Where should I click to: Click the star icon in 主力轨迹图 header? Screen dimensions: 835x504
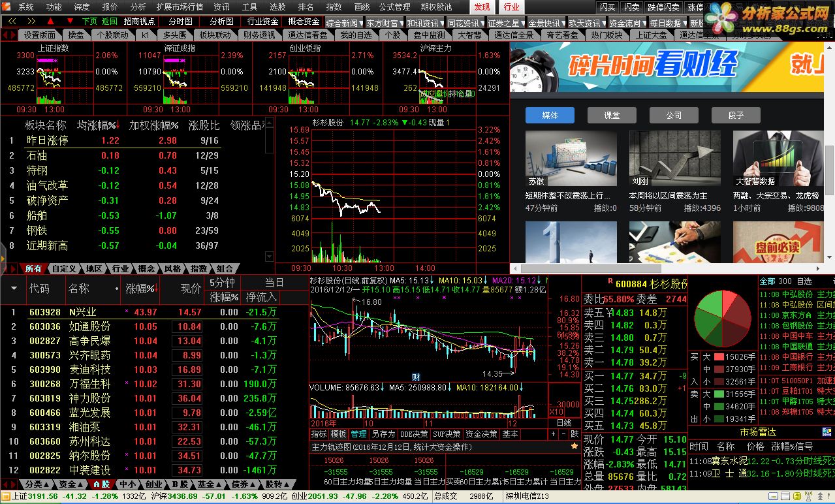tap(575, 447)
